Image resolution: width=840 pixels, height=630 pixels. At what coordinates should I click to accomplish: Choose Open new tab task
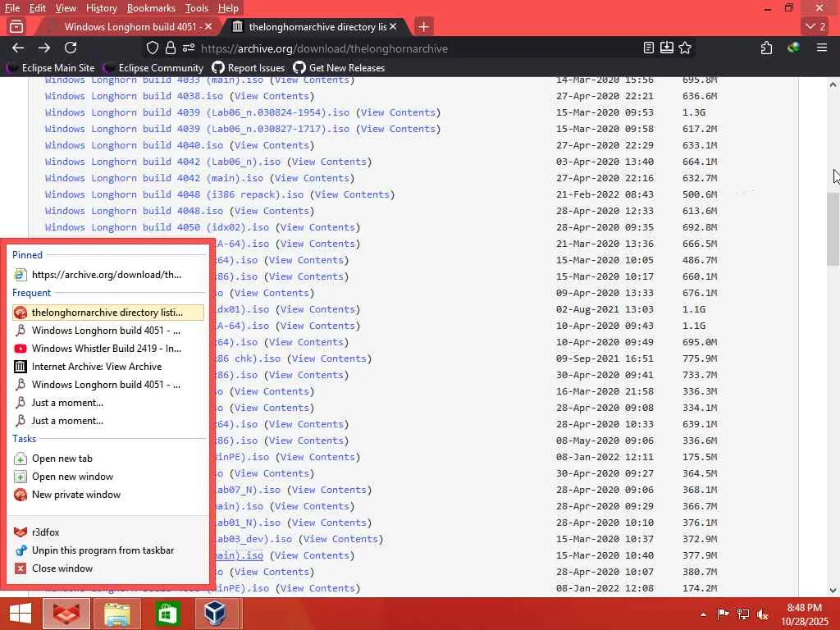point(107,459)
